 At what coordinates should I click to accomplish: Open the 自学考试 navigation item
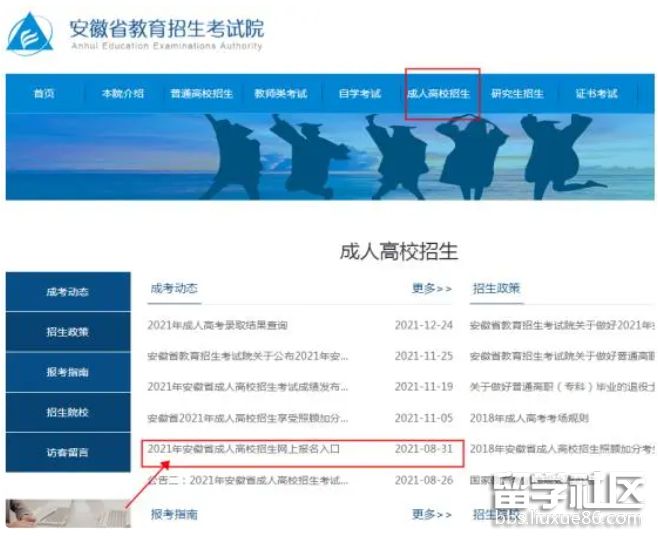[x=359, y=94]
